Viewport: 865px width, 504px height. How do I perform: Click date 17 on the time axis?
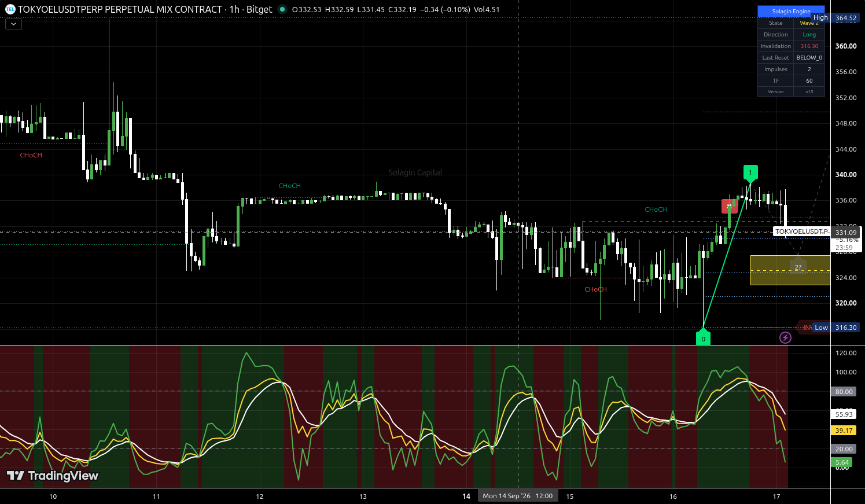(x=776, y=496)
